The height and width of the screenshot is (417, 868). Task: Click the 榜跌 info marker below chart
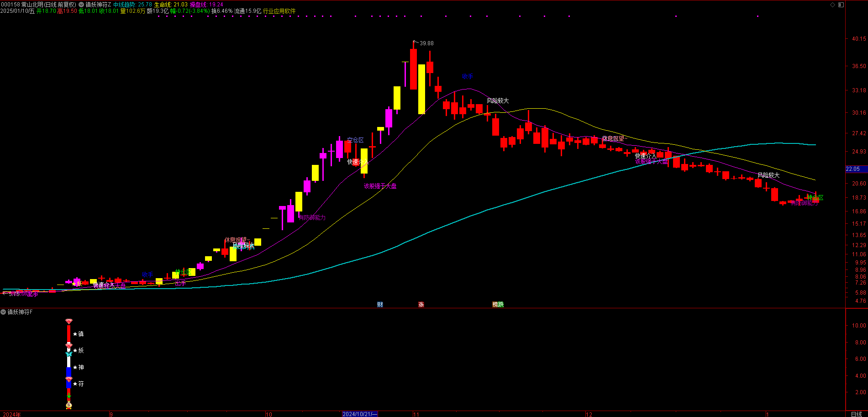[x=498, y=305]
